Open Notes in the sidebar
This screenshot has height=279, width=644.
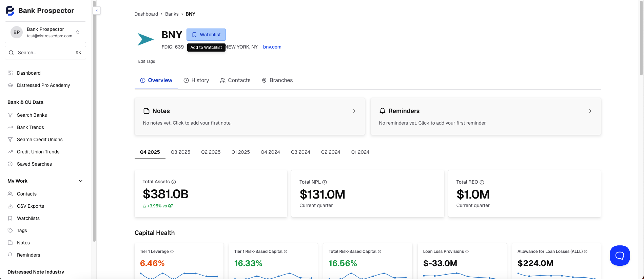coord(45,243)
